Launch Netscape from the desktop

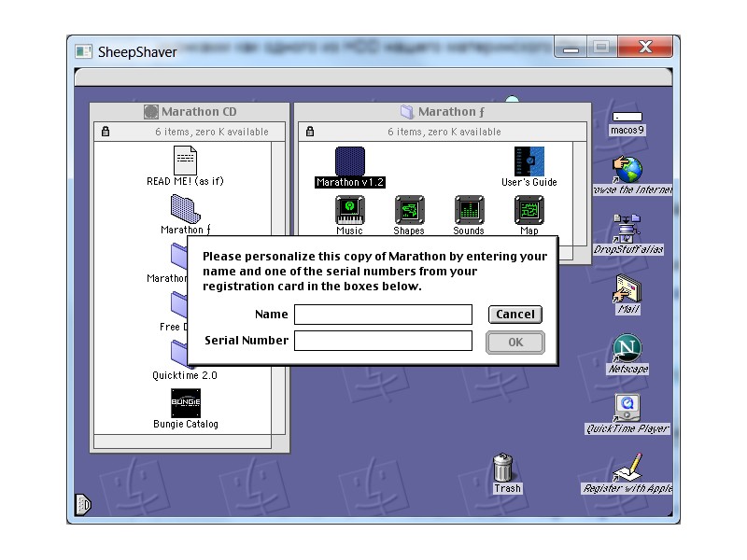pyautogui.click(x=627, y=348)
